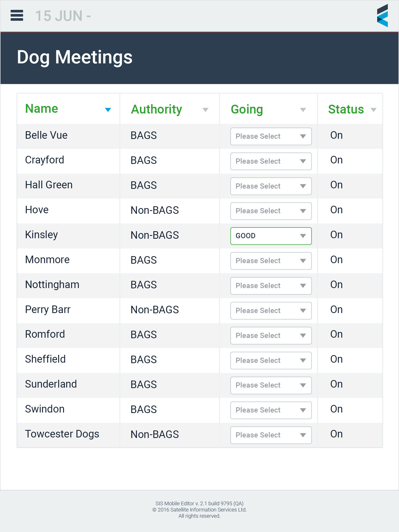This screenshot has height=532, width=399.
Task: Open Belle Vue going dropdown
Action: pos(271,136)
